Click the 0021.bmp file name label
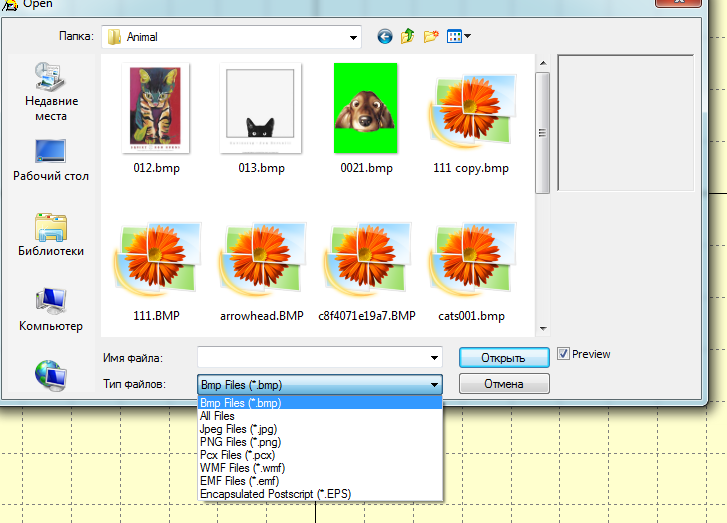727x523 pixels. pyautogui.click(x=366, y=168)
